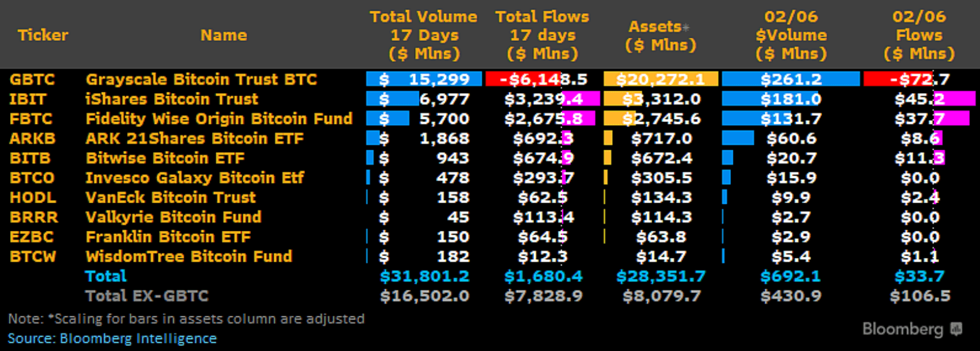Click GBTC assets value $20,272.1
The image size is (980, 351).
pyautogui.click(x=660, y=79)
